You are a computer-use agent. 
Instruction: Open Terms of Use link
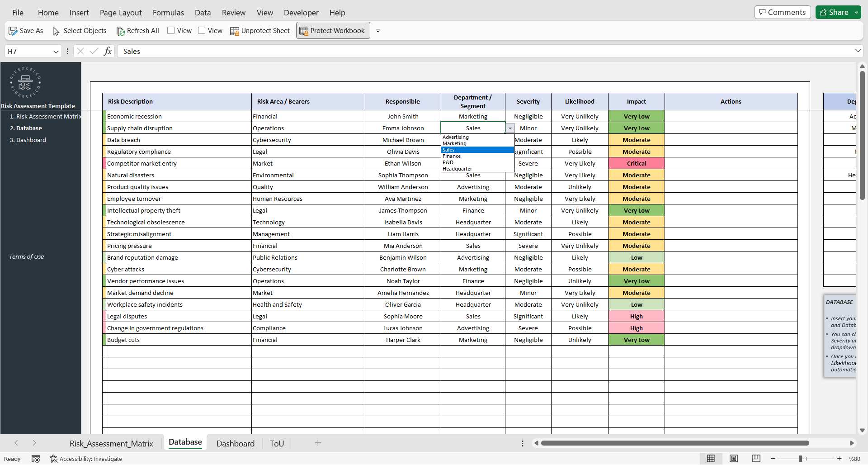[x=26, y=256]
